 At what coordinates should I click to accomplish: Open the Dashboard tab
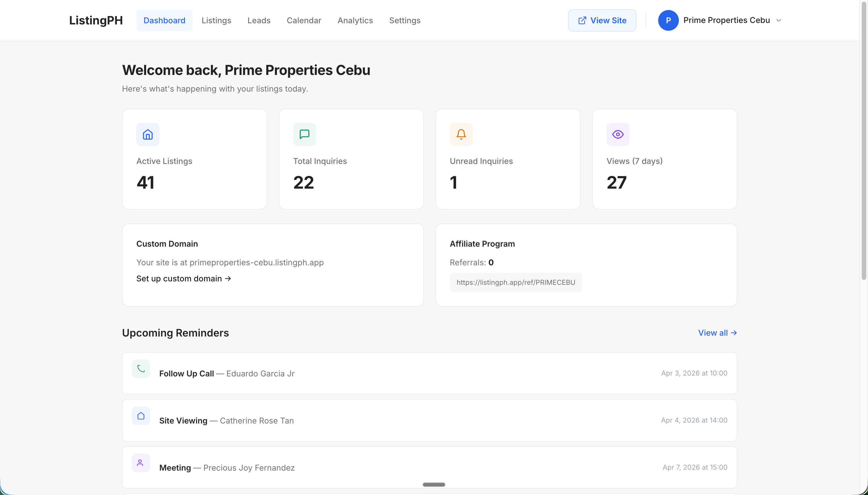point(164,20)
